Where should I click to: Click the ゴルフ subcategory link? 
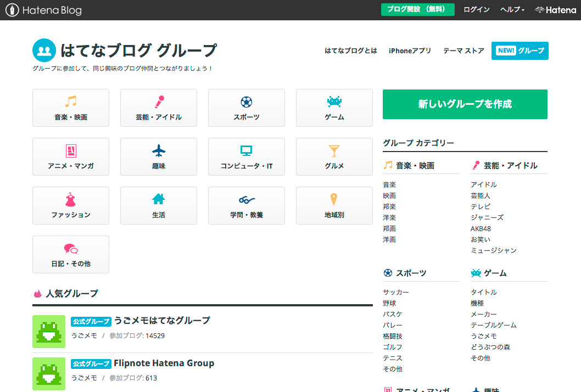[393, 347]
